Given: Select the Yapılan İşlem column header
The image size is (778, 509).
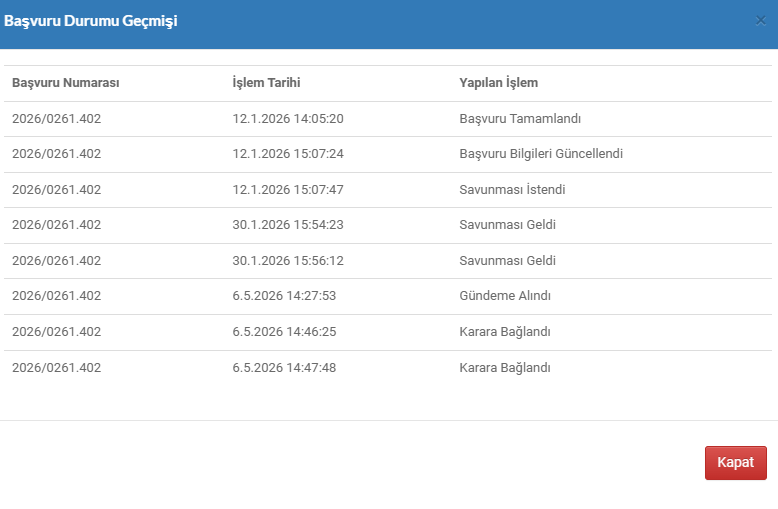Looking at the screenshot, I should point(499,83).
